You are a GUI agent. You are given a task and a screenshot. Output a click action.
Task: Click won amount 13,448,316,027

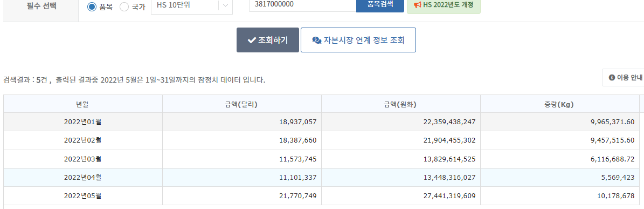coord(449,177)
